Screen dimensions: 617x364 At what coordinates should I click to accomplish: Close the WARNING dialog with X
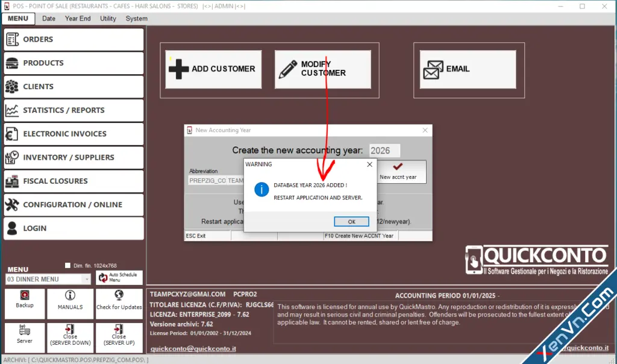point(369,165)
